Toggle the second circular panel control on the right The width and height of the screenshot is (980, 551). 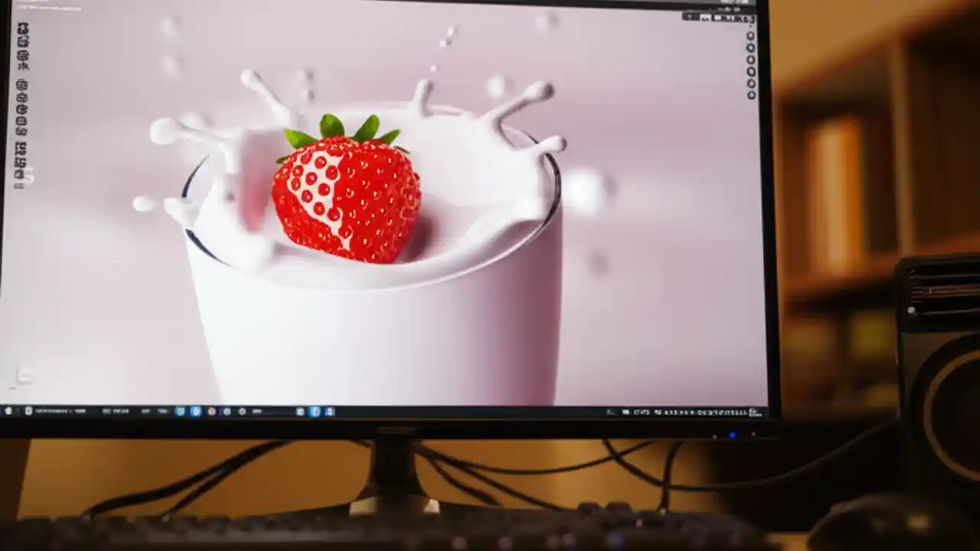coord(750,47)
